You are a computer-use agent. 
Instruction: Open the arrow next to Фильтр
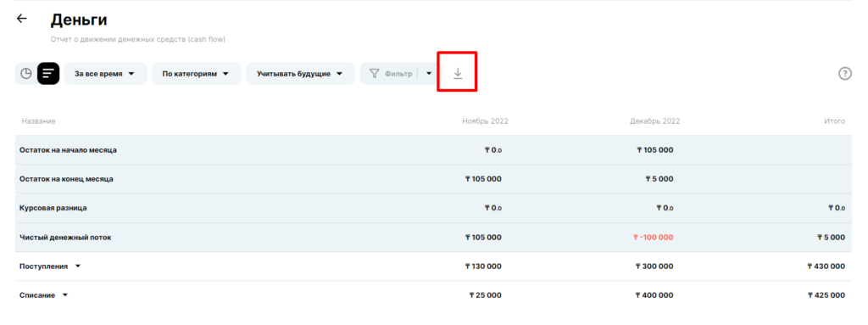(x=428, y=73)
